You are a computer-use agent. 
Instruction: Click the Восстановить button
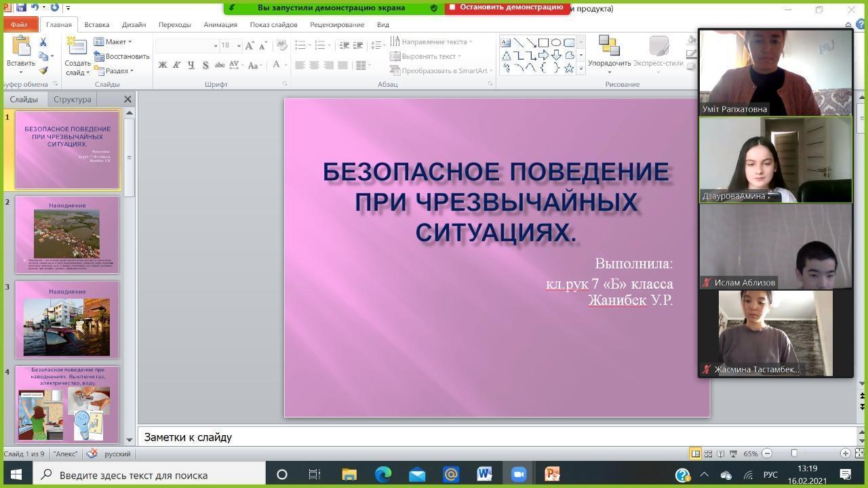tap(122, 56)
